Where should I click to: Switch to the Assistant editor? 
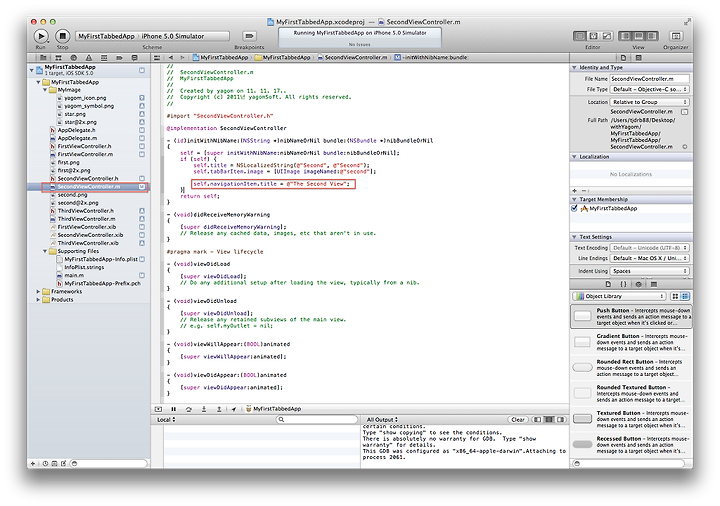(593, 36)
